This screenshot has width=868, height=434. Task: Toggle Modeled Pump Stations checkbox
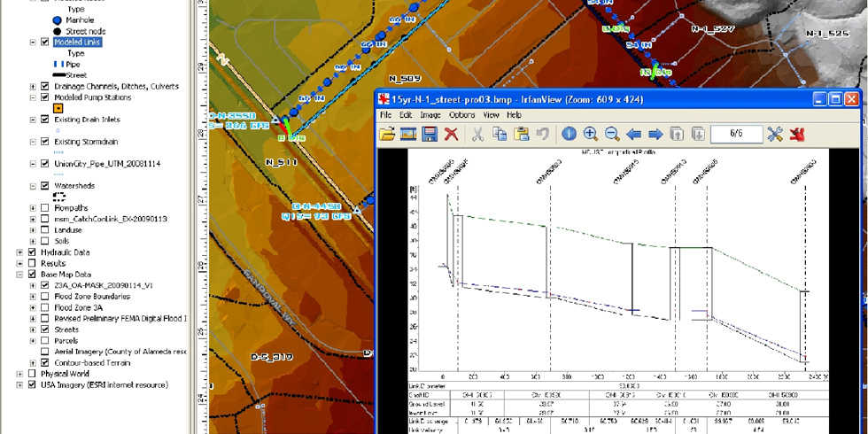click(45, 97)
